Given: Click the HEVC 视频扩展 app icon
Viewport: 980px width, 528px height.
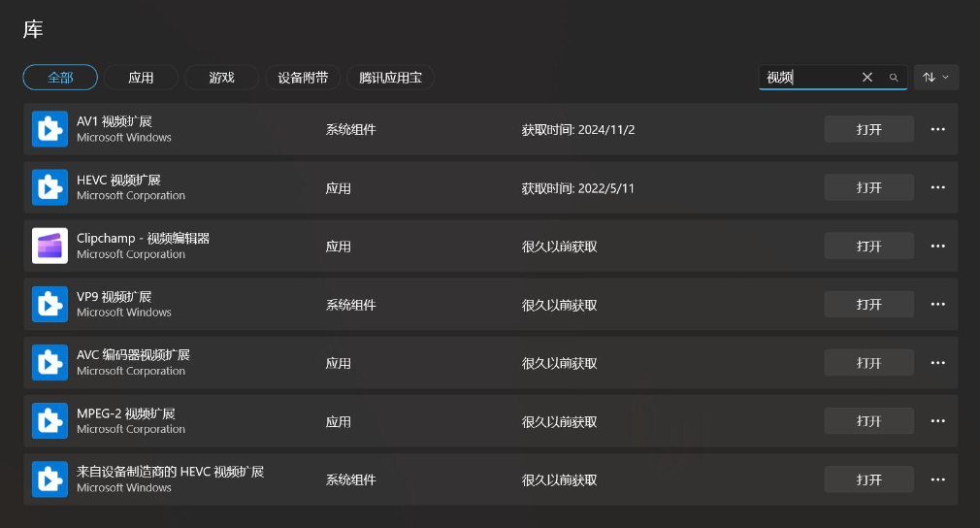Looking at the screenshot, I should pos(50,187).
